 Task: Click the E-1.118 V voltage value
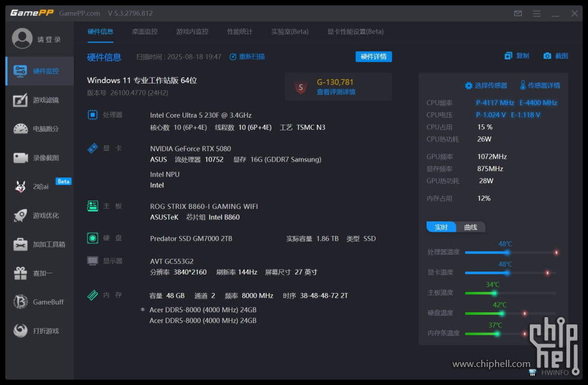point(526,115)
